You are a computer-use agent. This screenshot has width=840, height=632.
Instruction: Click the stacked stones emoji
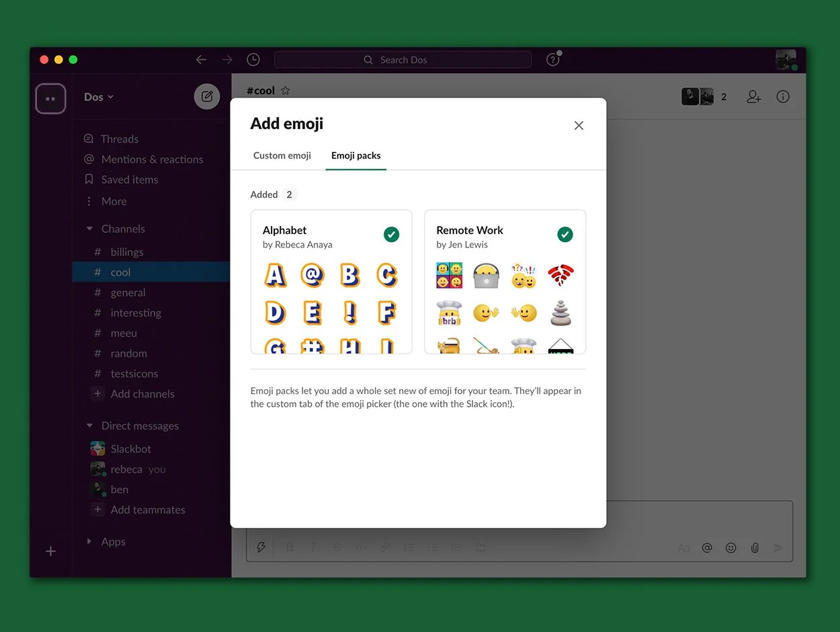click(x=560, y=313)
